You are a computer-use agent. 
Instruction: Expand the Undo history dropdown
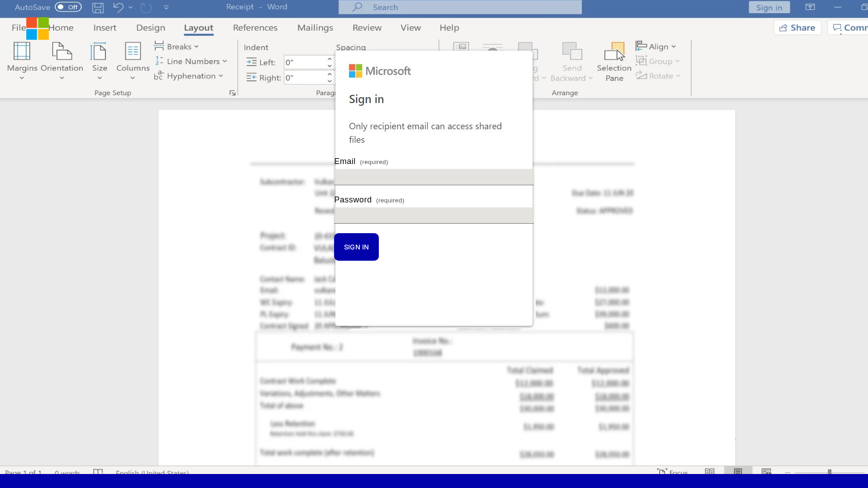[131, 7]
